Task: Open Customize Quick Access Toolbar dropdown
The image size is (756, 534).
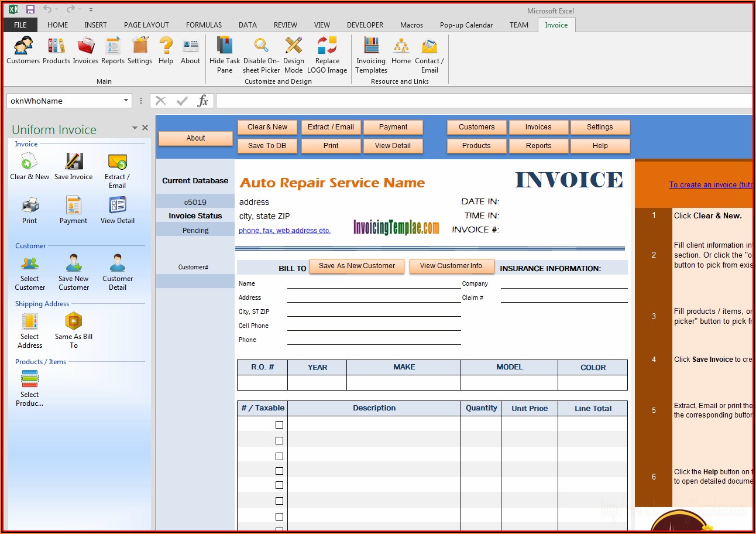Action: [x=91, y=10]
